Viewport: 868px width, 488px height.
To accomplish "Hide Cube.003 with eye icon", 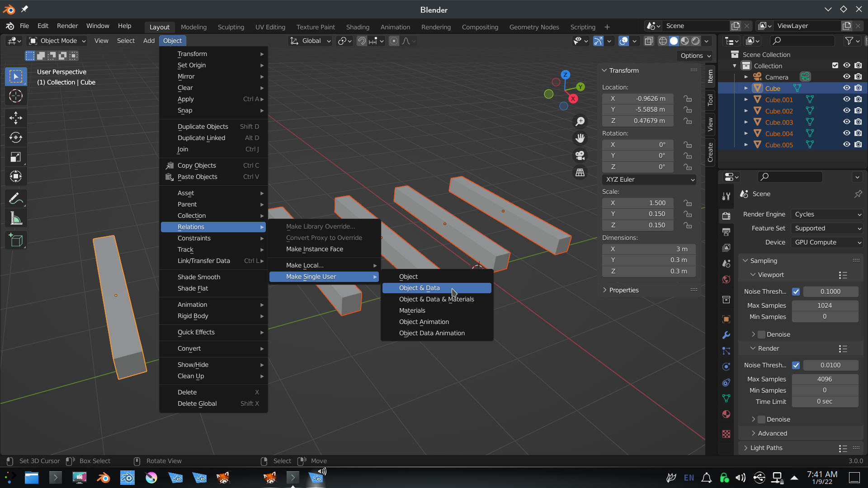I will (x=846, y=122).
